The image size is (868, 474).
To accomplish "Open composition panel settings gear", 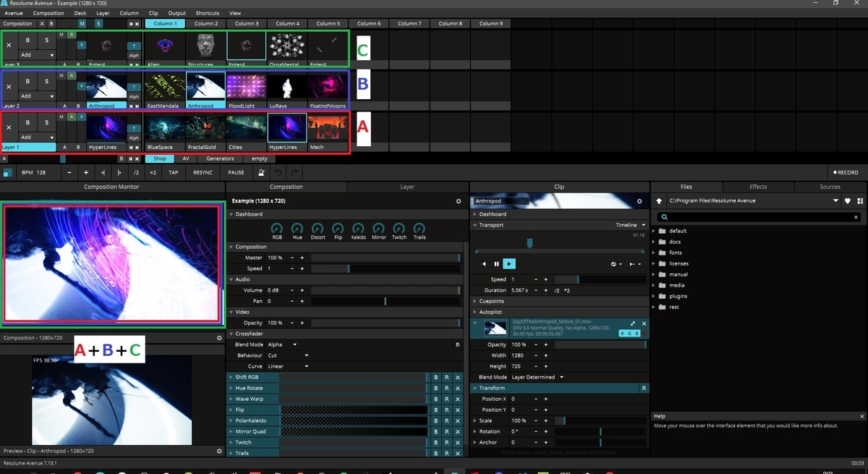I will [458, 200].
